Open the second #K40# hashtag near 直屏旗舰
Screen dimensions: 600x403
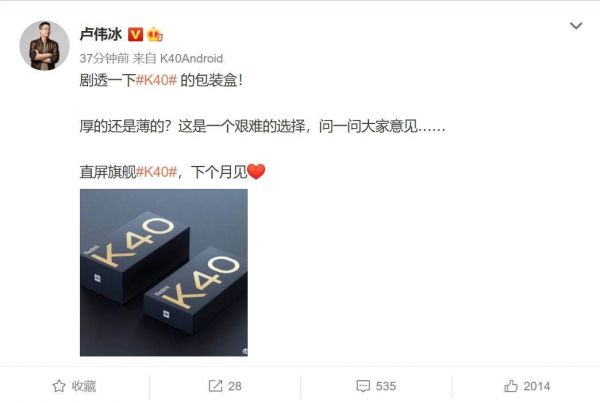tap(156, 172)
